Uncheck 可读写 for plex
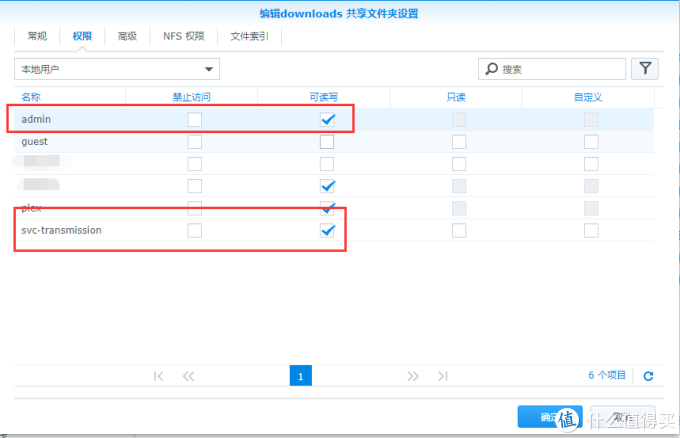The height and width of the screenshot is (438, 680). click(x=327, y=208)
